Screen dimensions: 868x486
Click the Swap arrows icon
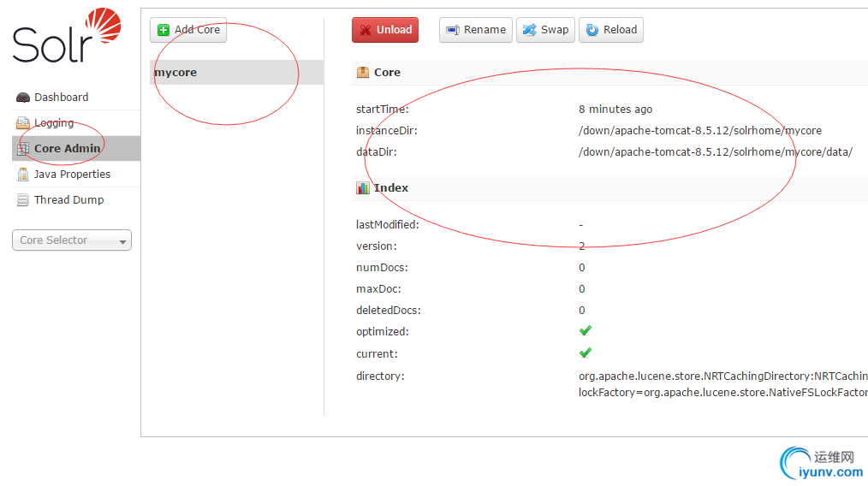click(x=530, y=30)
